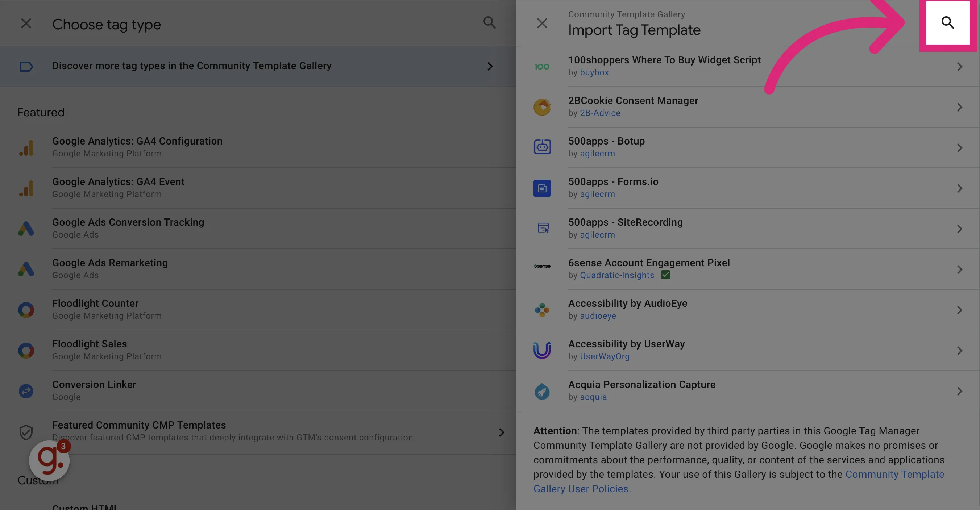
Task: Open Featured Community CMP Templates entry
Action: [258, 432]
